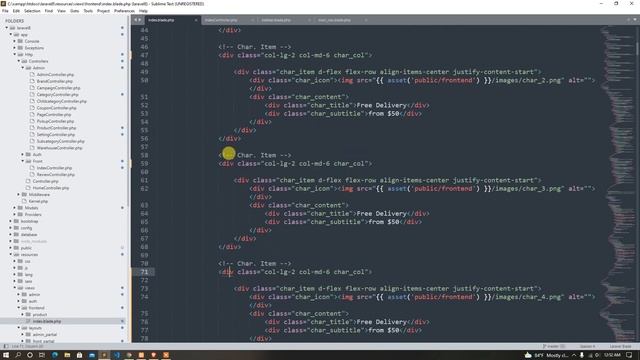Open ReviewController.php in the Front folder

click(56, 174)
